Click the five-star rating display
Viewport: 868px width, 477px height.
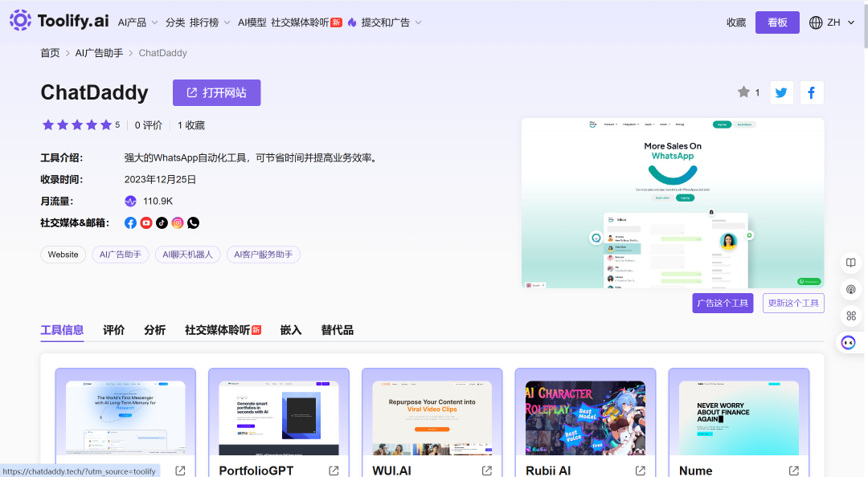77,125
